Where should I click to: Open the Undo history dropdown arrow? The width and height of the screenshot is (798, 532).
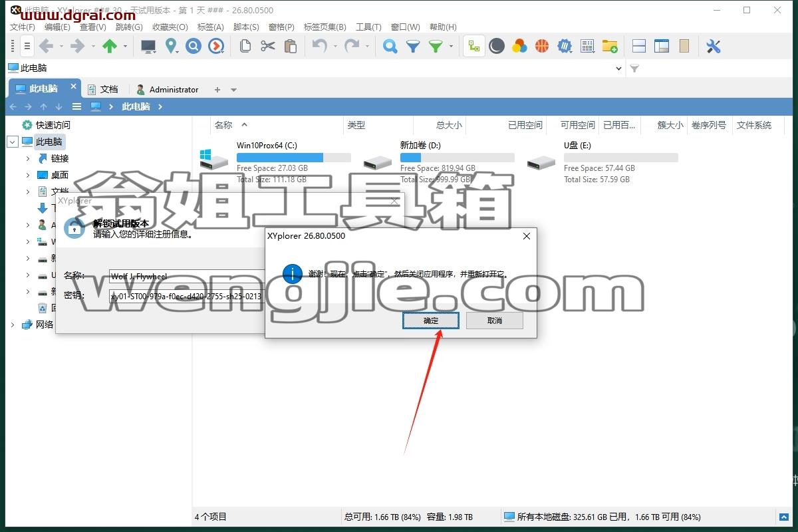[335, 46]
